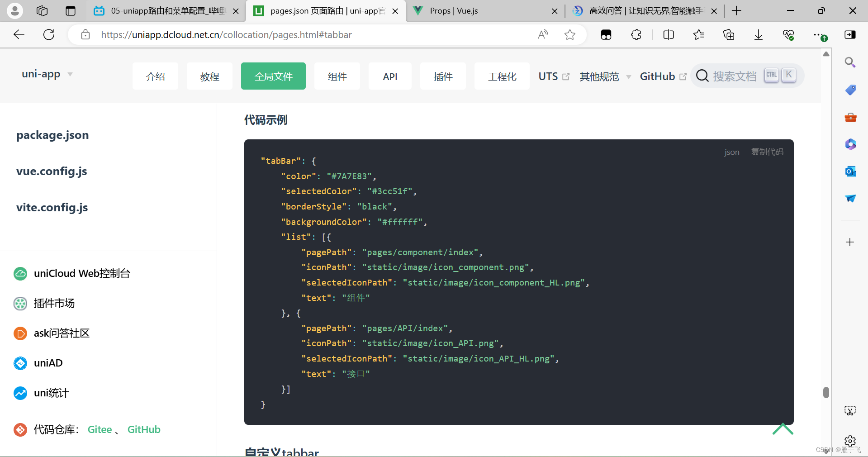
Task: Reload the current page
Action: point(49,34)
